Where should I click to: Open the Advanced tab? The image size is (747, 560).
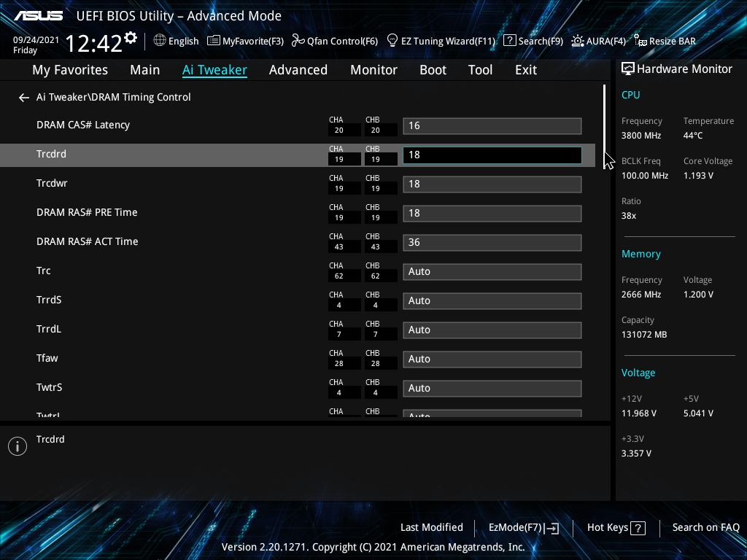tap(298, 70)
